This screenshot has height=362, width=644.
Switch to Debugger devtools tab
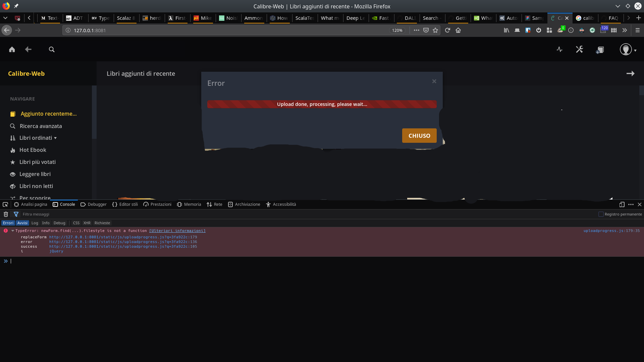tap(94, 204)
